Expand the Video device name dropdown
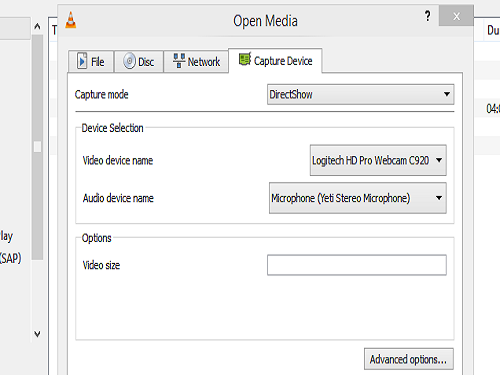This screenshot has height=375, width=500. [x=378, y=160]
